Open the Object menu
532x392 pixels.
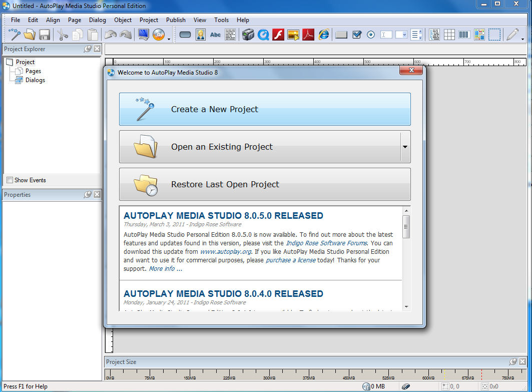pos(123,20)
